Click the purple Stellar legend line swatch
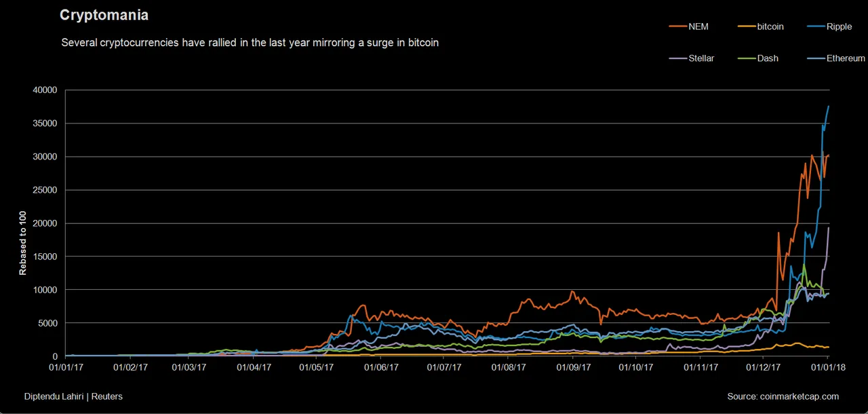This screenshot has width=868, height=414. [x=678, y=58]
